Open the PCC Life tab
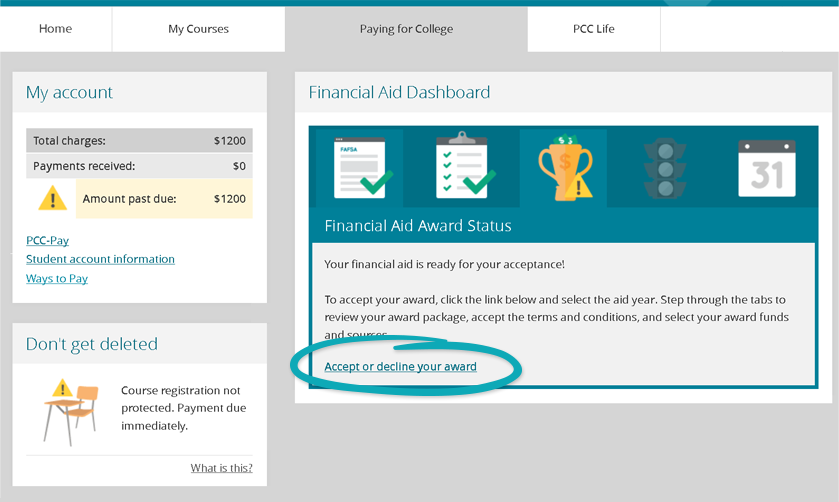This screenshot has width=839, height=502. [594, 29]
